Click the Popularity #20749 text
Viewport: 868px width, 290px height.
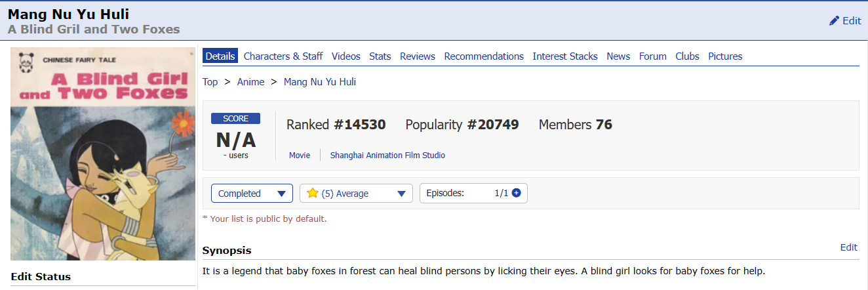(x=462, y=125)
